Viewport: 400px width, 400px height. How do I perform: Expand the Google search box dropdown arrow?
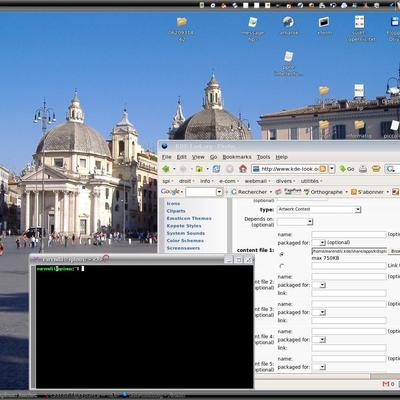tap(219, 192)
